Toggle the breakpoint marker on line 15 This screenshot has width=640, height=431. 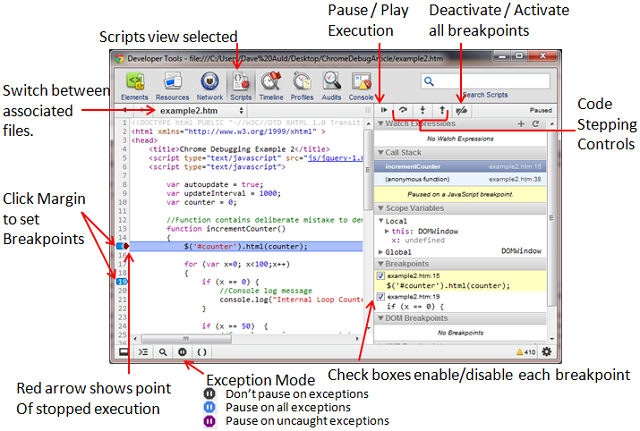pyautogui.click(x=122, y=246)
